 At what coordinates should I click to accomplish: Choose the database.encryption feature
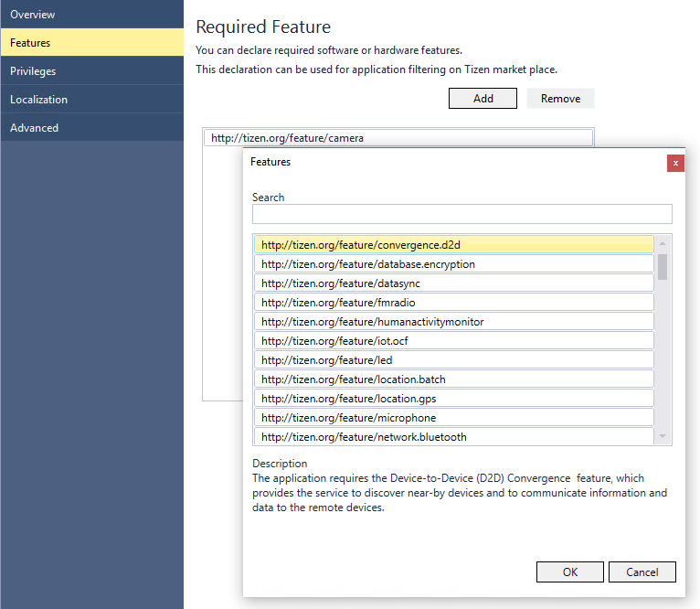[454, 264]
